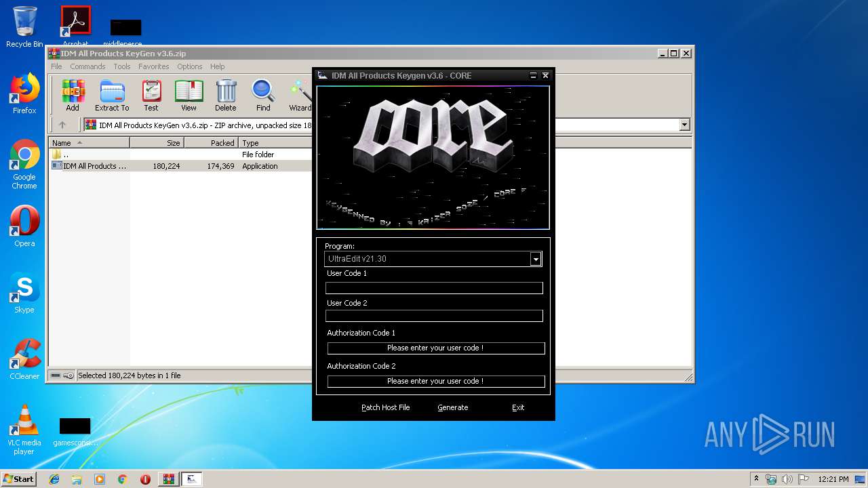Click the Delete trash icon in WinRAR
868x488 pixels.
226,96
